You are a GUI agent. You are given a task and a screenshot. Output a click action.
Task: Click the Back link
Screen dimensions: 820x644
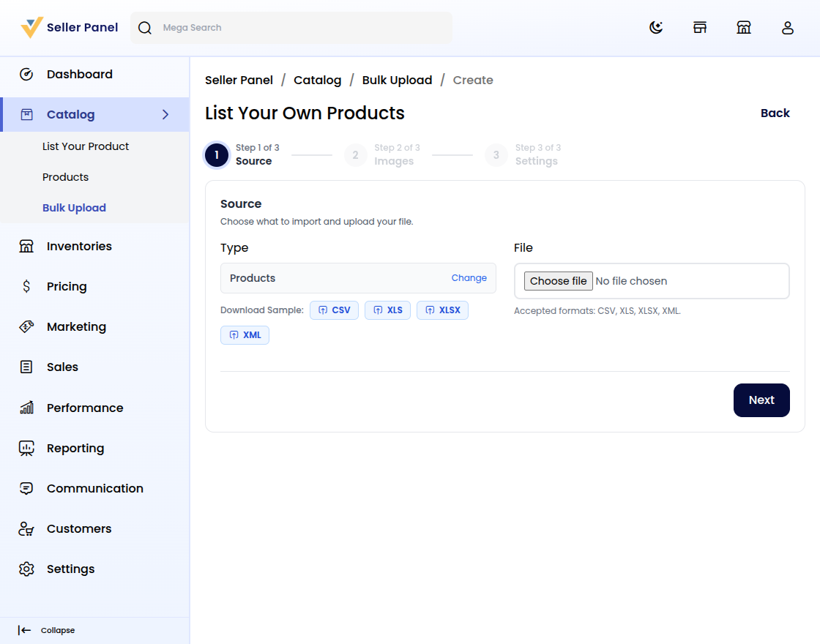pos(775,113)
